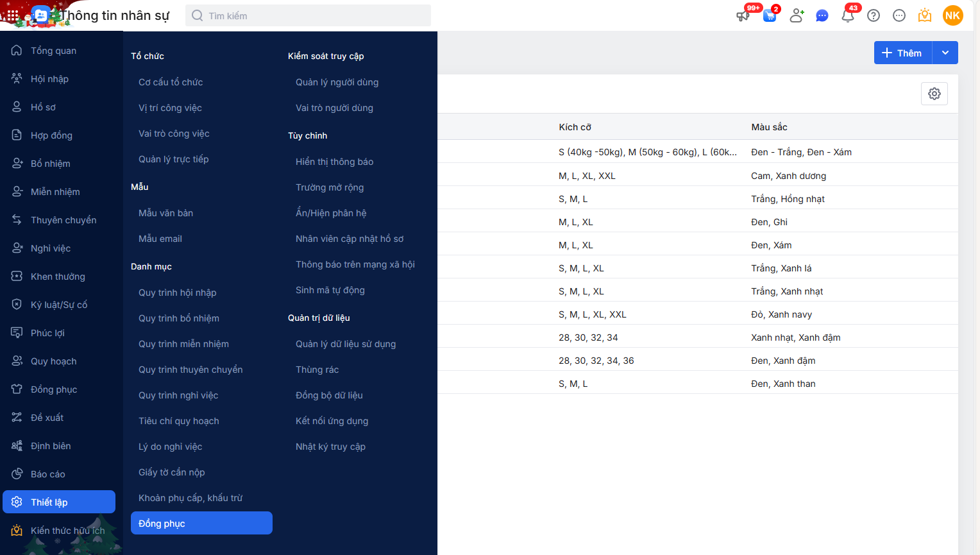Select Quy trình thuyên chuyển menu item

tap(190, 370)
